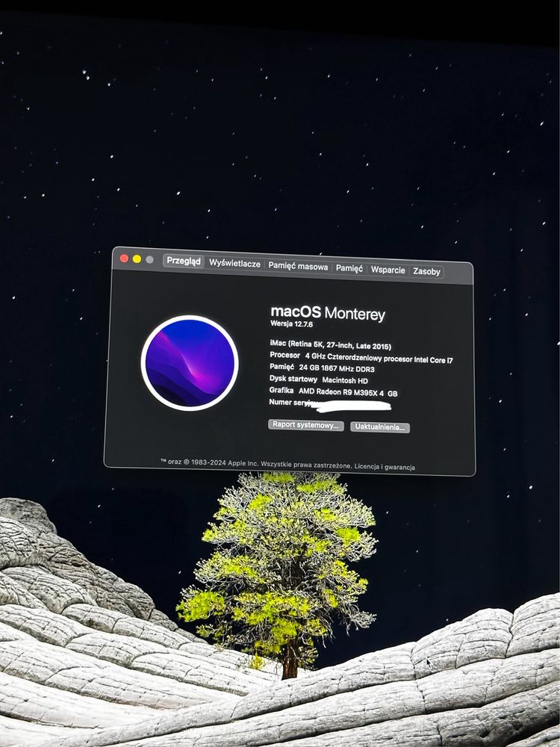Image resolution: width=560 pixels, height=747 pixels.
Task: Click the macOS Monterey title
Action: (x=328, y=313)
